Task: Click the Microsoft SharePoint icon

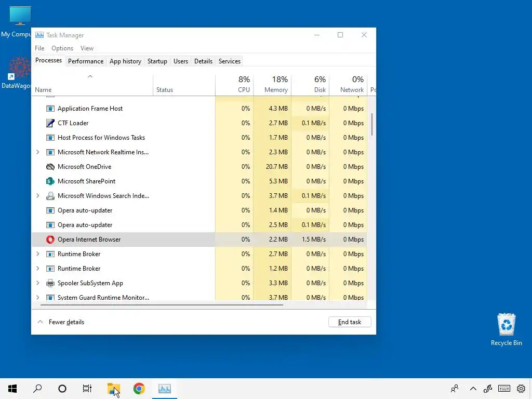Action: pos(50,181)
